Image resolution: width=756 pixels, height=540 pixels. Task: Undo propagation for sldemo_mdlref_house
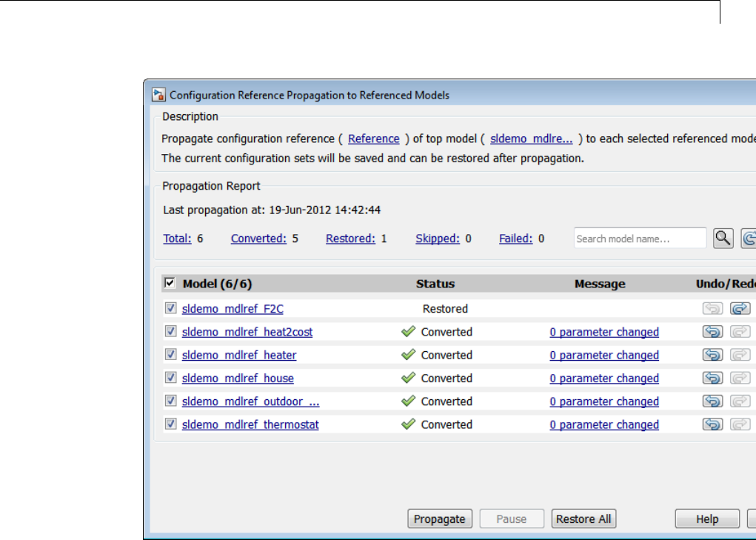(x=712, y=378)
